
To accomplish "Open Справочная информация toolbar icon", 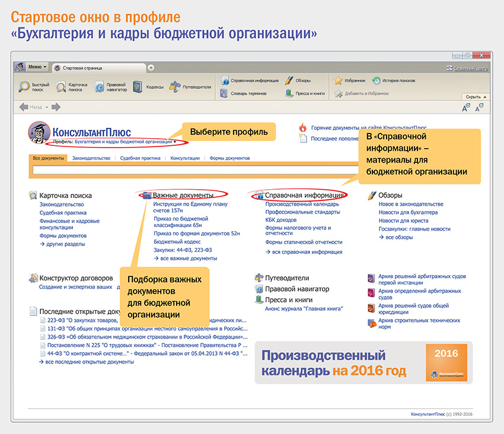I will (224, 81).
